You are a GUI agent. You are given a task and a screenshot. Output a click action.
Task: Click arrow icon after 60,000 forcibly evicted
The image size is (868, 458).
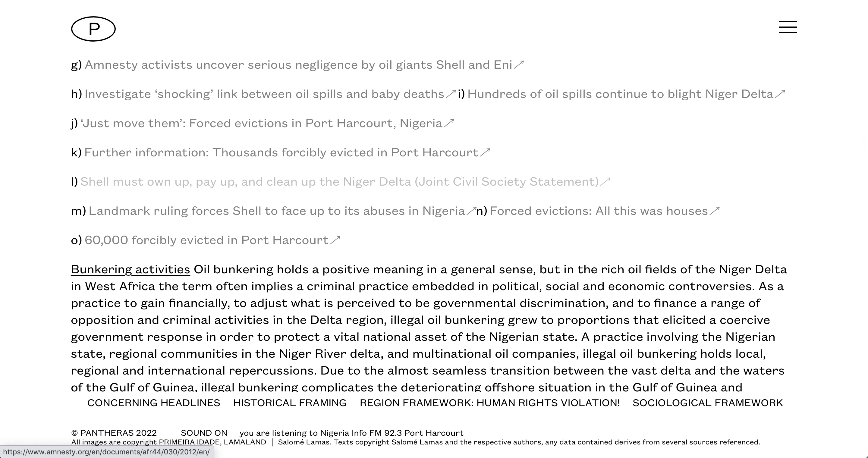point(335,240)
